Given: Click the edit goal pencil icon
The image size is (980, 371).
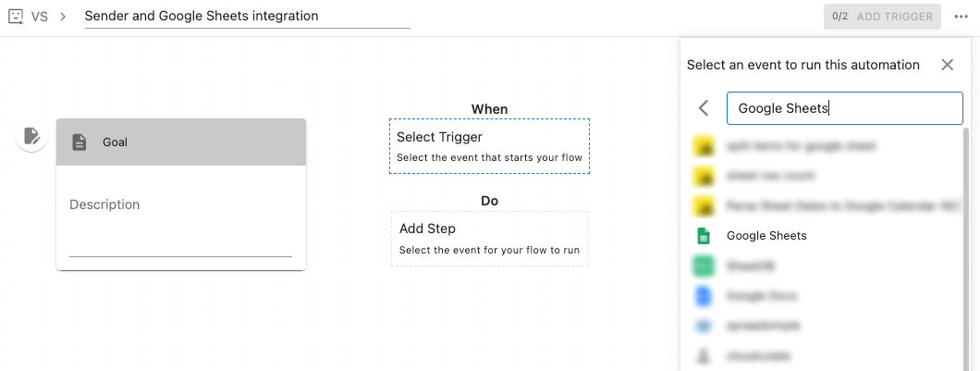Looking at the screenshot, I should (31, 137).
